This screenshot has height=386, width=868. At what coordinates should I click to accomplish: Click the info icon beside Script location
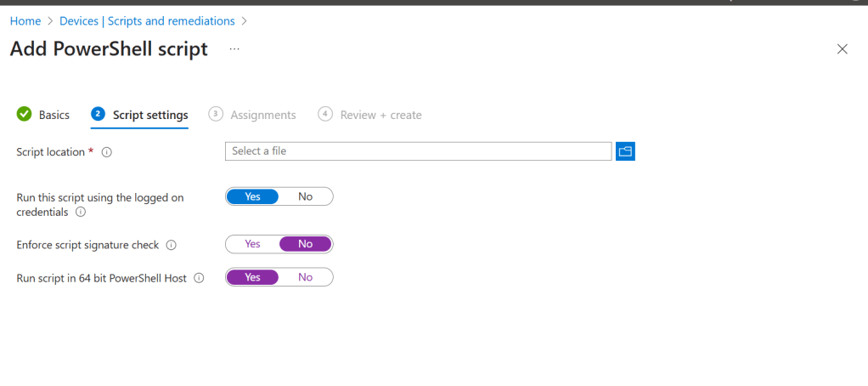[107, 152]
